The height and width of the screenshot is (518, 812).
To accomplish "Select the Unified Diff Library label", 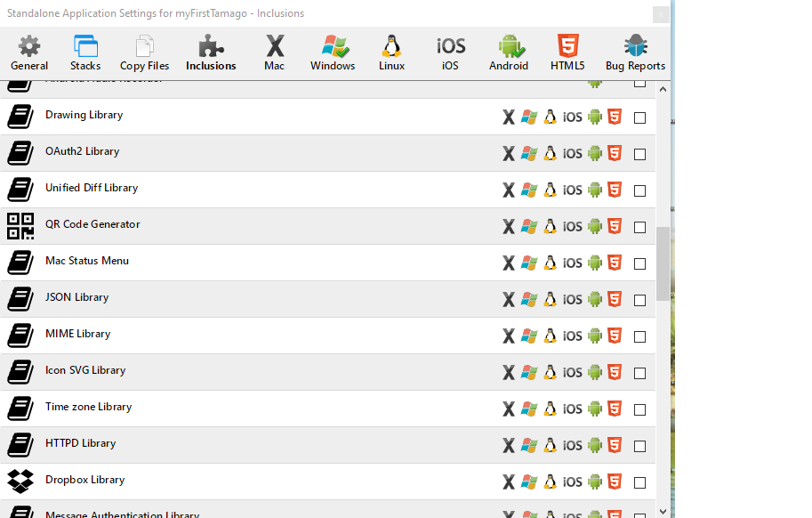I will click(x=92, y=188).
